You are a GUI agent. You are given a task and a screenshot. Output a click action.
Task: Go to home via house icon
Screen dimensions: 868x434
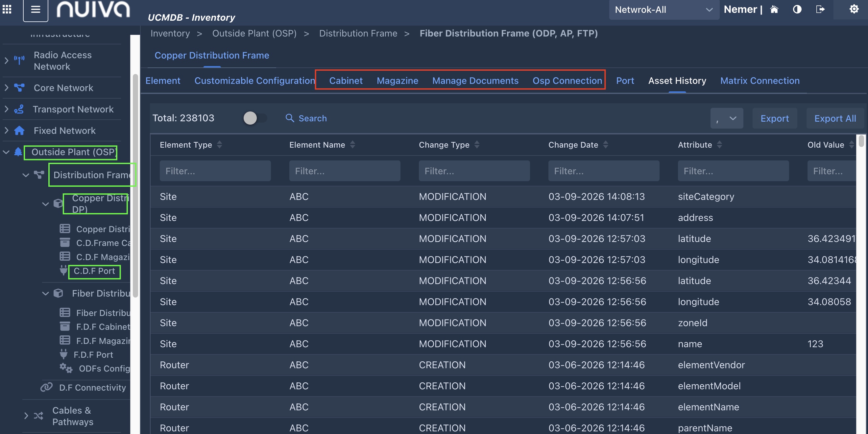tap(774, 10)
